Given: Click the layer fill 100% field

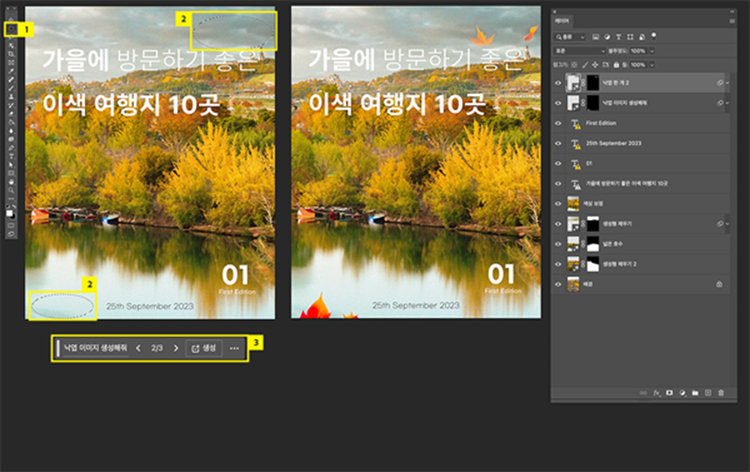Looking at the screenshot, I should pos(639,65).
